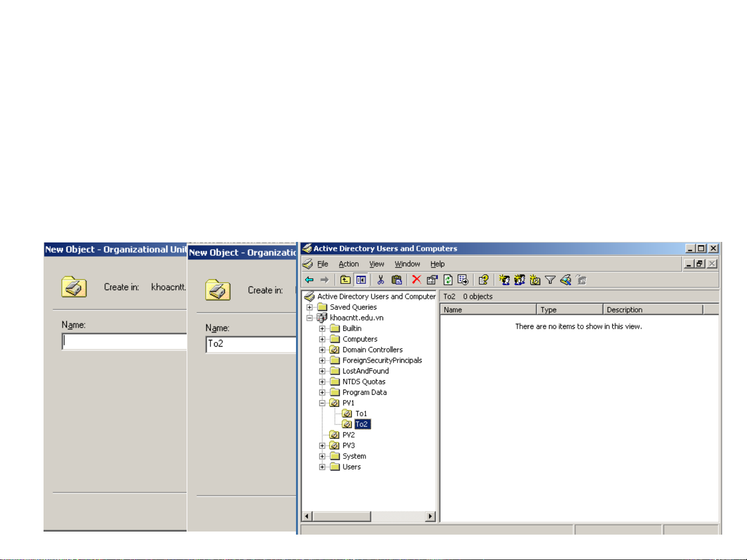The width and height of the screenshot is (747, 560).
Task: Open the Help menu
Action: 438,264
